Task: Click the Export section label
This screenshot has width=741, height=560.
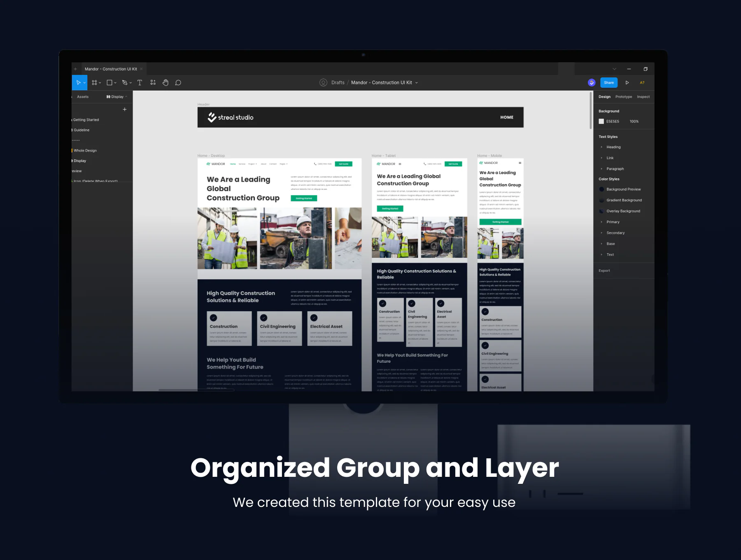Action: [604, 271]
